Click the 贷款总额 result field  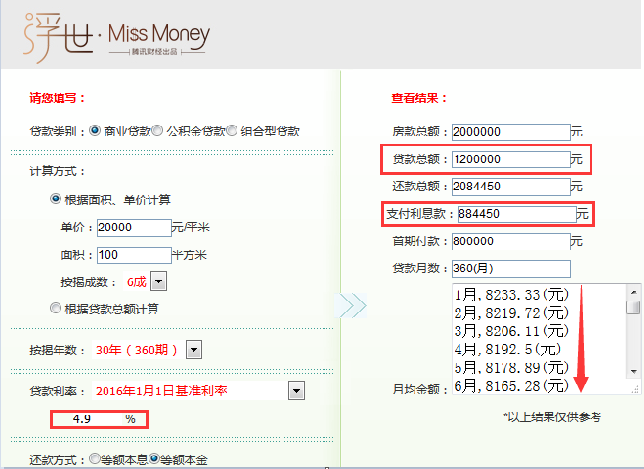[510, 159]
